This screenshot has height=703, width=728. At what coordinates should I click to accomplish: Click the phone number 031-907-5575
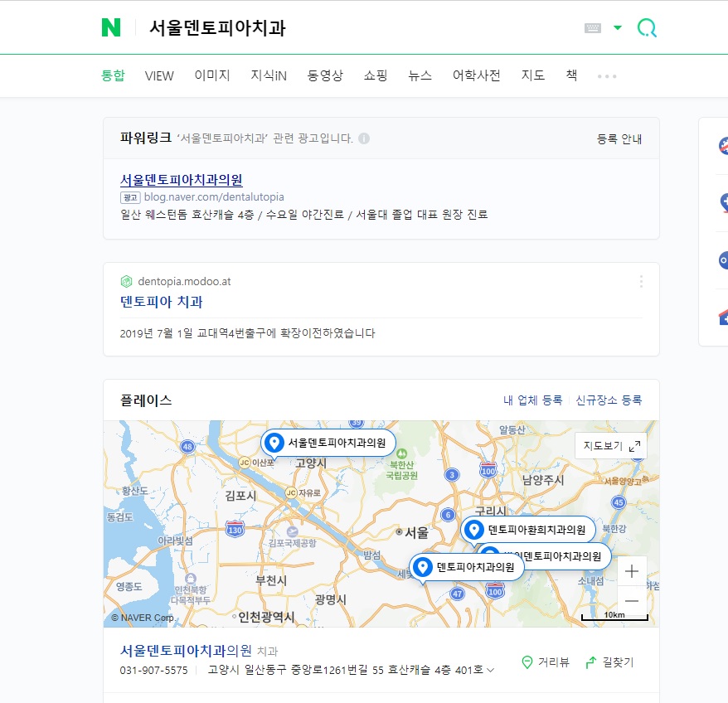[153, 670]
